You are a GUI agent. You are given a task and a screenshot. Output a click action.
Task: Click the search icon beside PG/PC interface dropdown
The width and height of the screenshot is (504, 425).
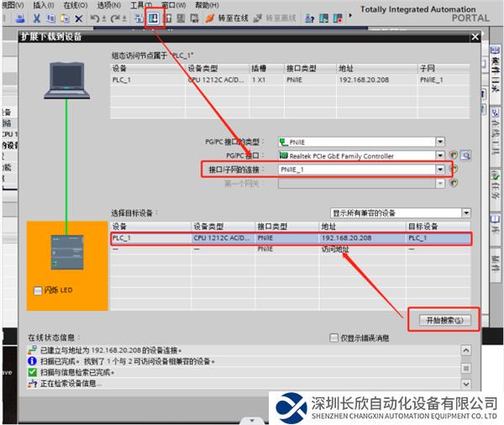pos(465,155)
